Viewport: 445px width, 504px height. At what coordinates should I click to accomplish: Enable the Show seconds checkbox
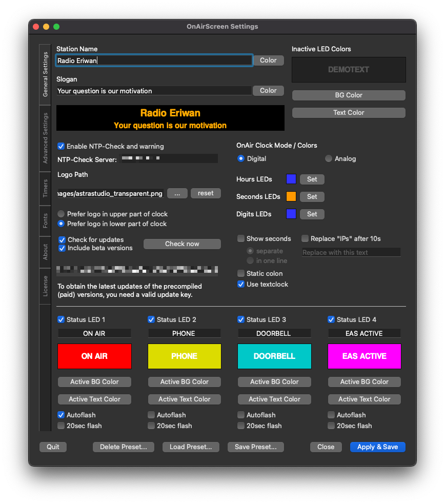[241, 239]
